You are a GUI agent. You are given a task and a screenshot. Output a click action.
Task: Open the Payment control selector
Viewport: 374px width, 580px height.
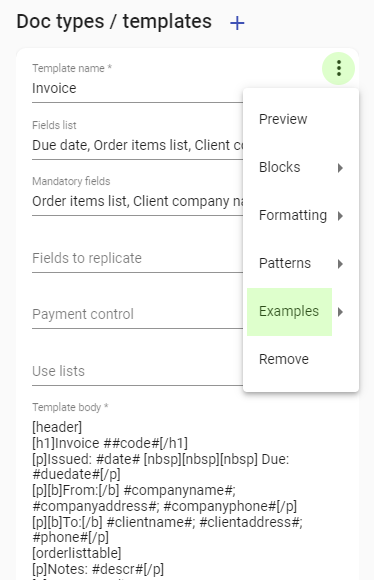coord(137,314)
